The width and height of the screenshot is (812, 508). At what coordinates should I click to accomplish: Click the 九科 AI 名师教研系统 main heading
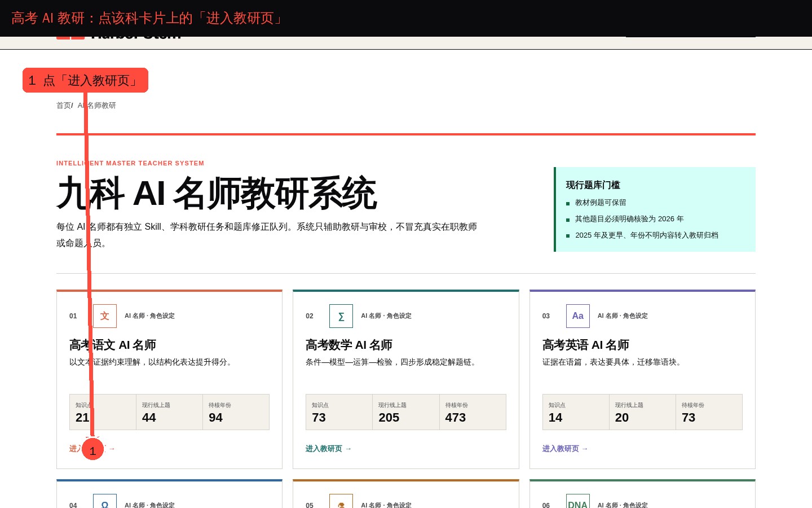click(217, 194)
